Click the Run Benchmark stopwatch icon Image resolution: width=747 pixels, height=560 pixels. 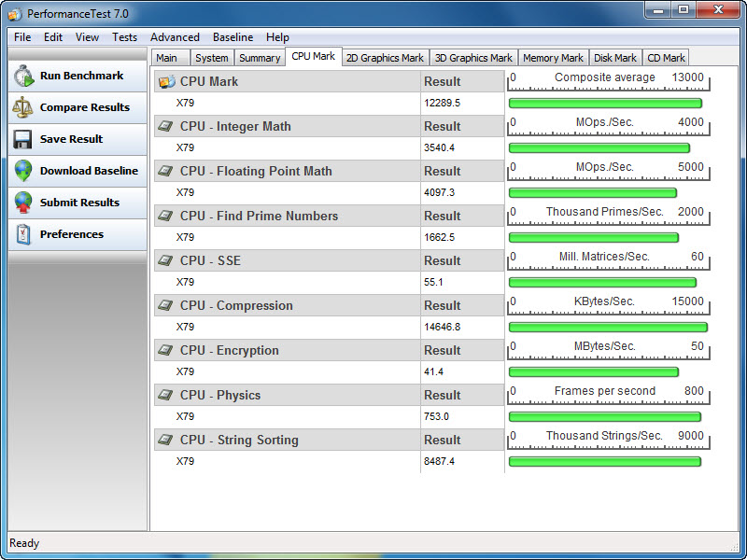(23, 77)
